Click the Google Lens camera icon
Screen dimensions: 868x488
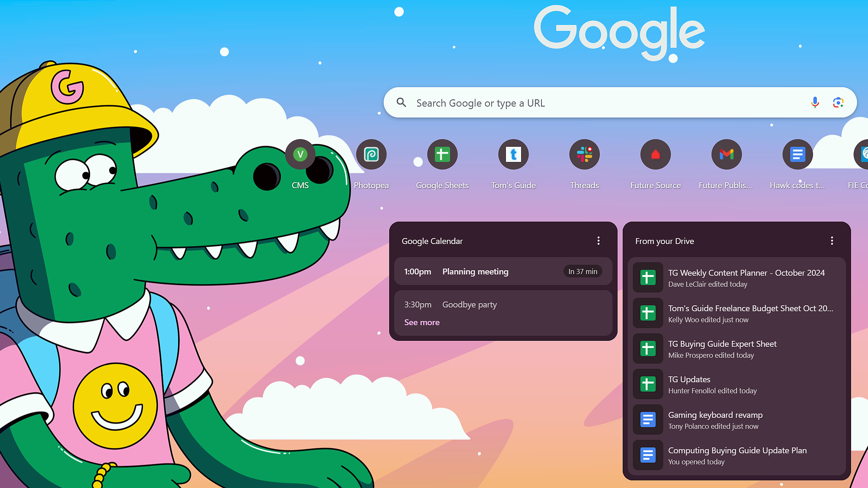[839, 103]
